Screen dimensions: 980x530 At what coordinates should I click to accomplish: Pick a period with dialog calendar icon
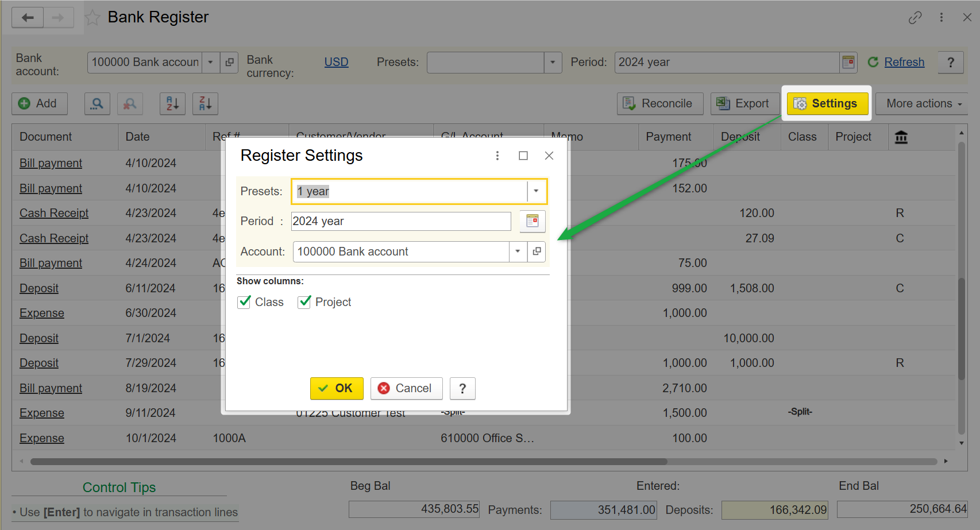pyautogui.click(x=533, y=221)
